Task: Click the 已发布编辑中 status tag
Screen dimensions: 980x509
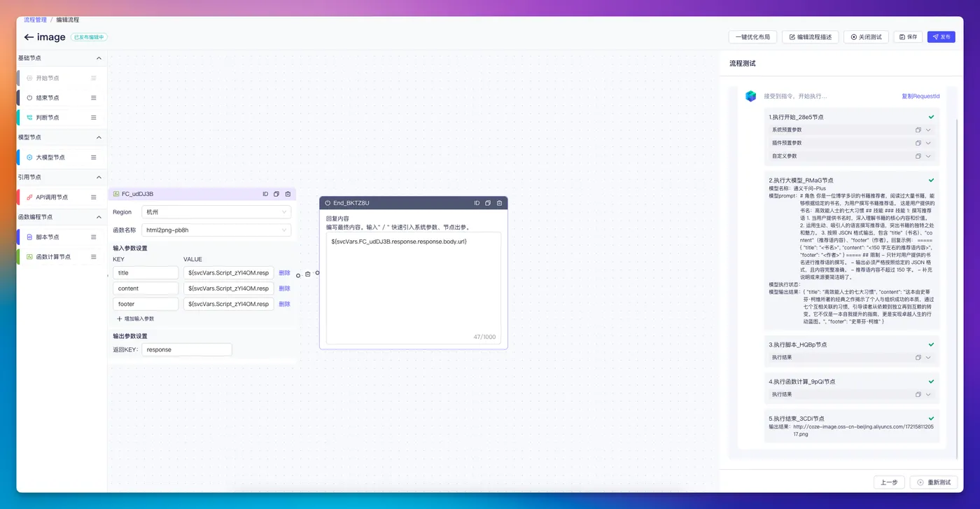Action: click(89, 37)
